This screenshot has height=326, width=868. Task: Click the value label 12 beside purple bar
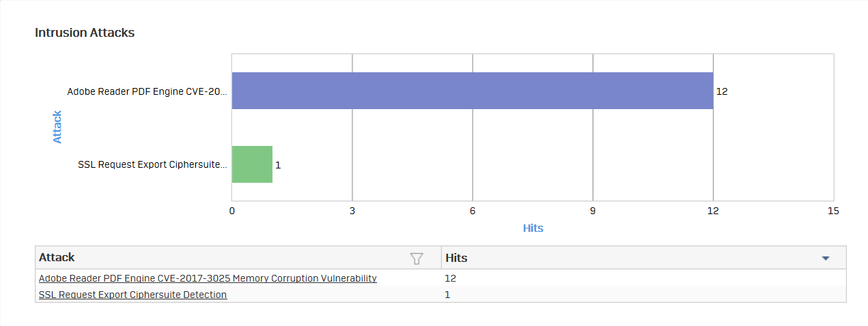[722, 91]
